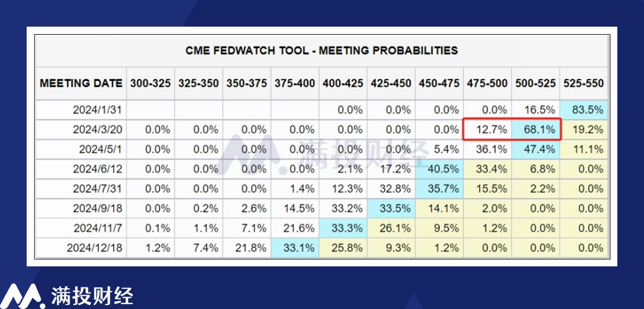The width and height of the screenshot is (644, 309).
Task: Click the 2024/3/20 meeting date row
Action: tap(322, 129)
